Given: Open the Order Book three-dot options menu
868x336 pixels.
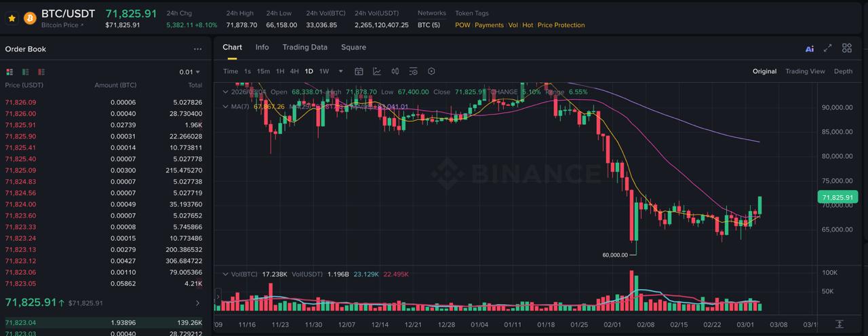Looking at the screenshot, I should coord(197,49).
